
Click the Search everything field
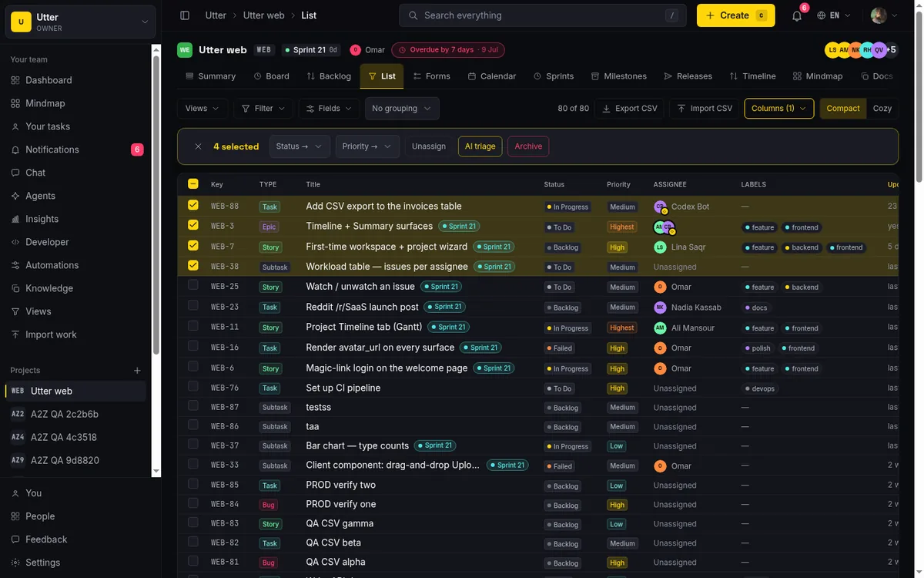(x=542, y=15)
